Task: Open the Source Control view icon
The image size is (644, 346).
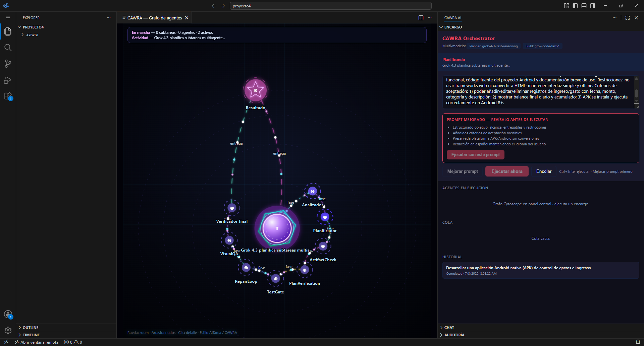Action: tap(8, 64)
